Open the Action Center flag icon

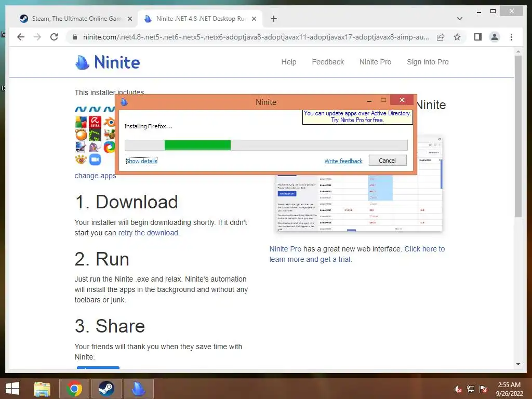pyautogui.click(x=483, y=389)
